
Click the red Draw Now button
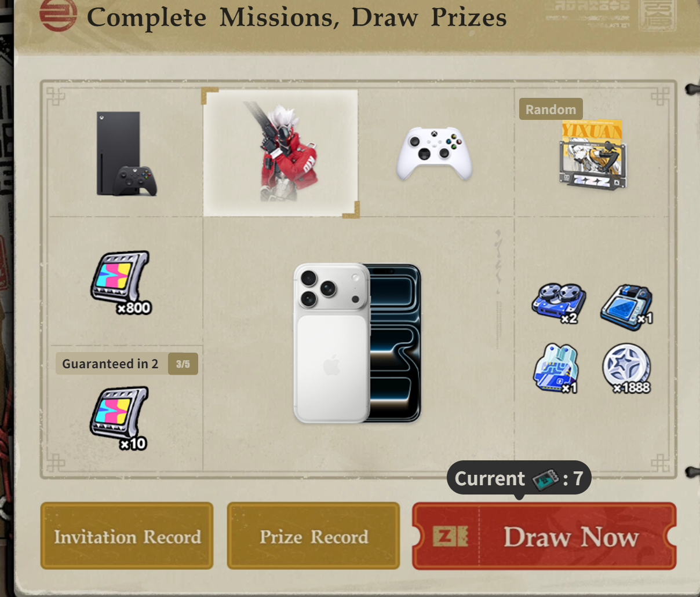544,536
